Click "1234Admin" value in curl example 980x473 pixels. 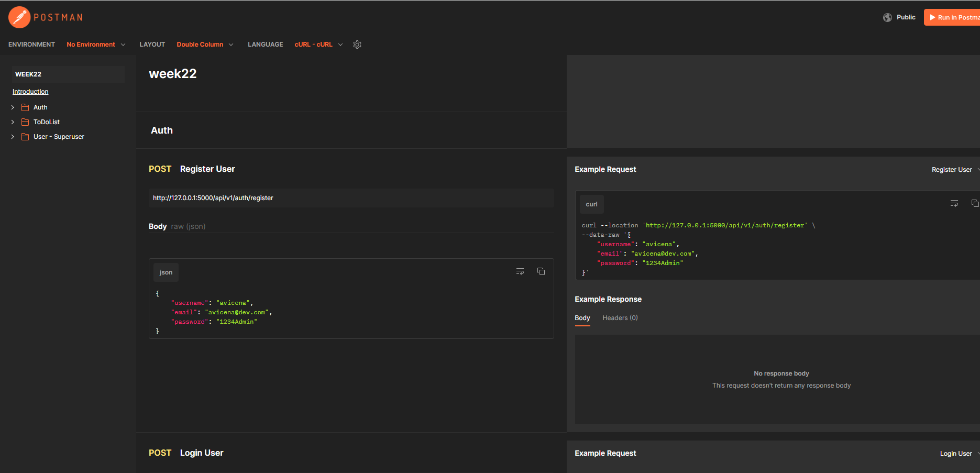(x=663, y=263)
